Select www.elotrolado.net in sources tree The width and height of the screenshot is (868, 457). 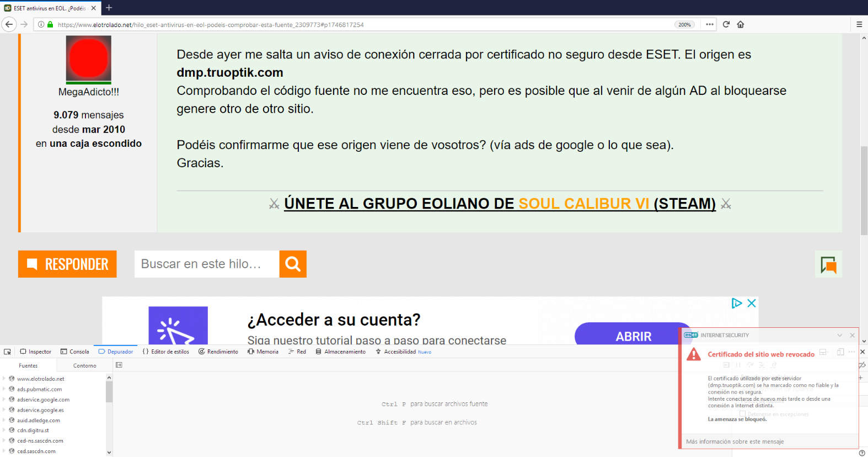(x=41, y=379)
